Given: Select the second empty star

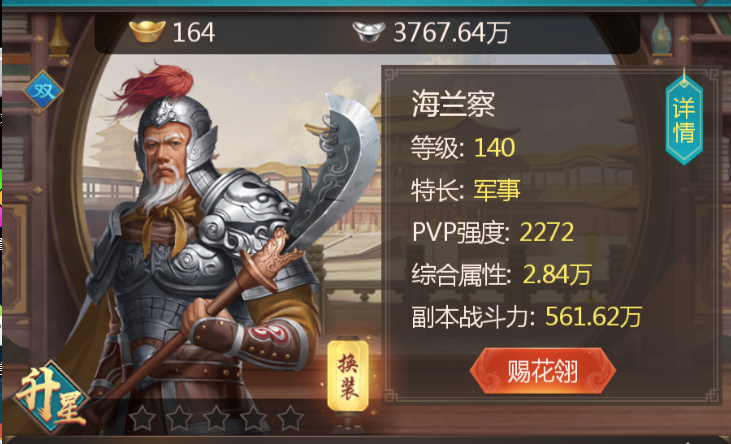Looking at the screenshot, I should [x=179, y=418].
